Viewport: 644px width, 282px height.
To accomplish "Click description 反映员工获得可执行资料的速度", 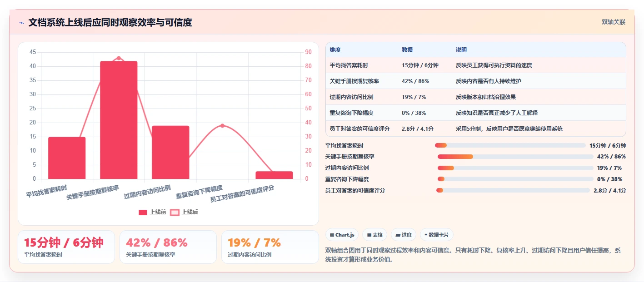I will [494, 65].
